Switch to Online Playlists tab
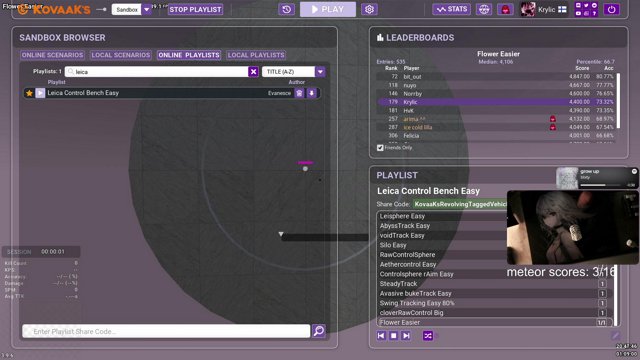Viewport: 640px width, 360px height. click(189, 55)
